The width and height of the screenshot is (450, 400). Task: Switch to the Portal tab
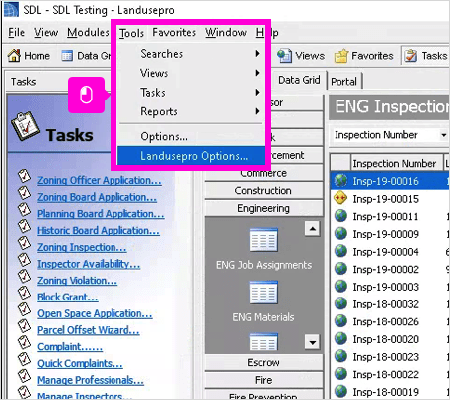pos(344,81)
